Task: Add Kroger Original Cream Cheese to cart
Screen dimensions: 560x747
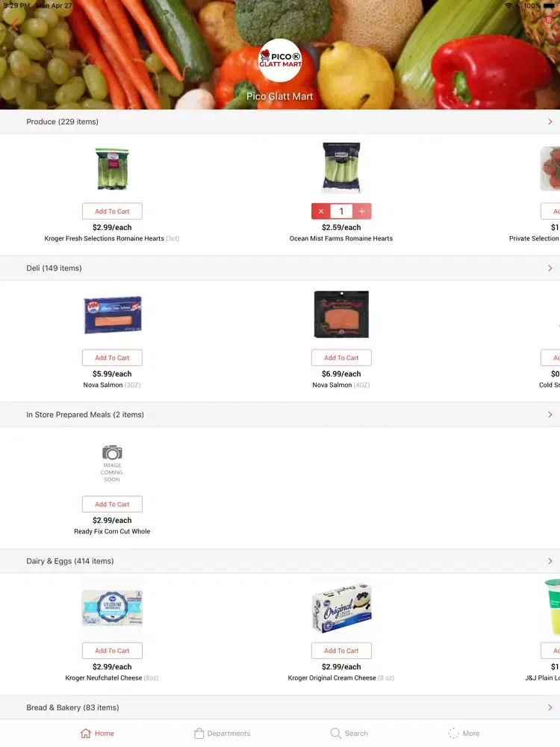Action: (x=341, y=651)
